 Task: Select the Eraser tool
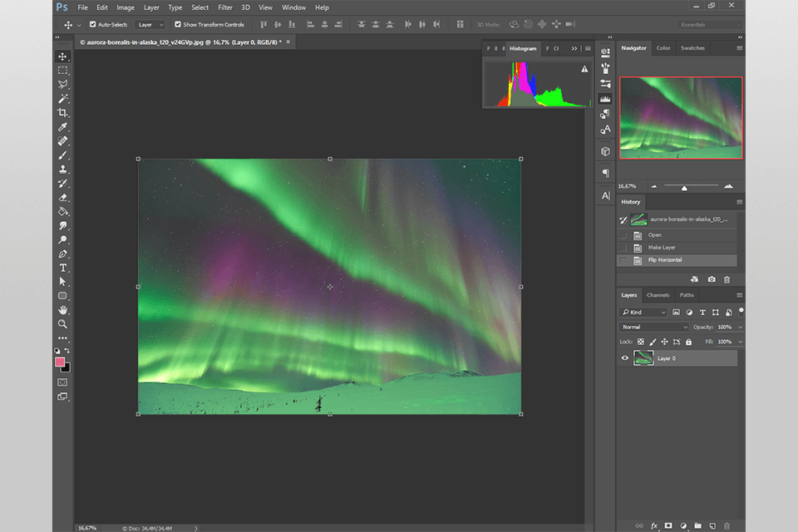62,198
